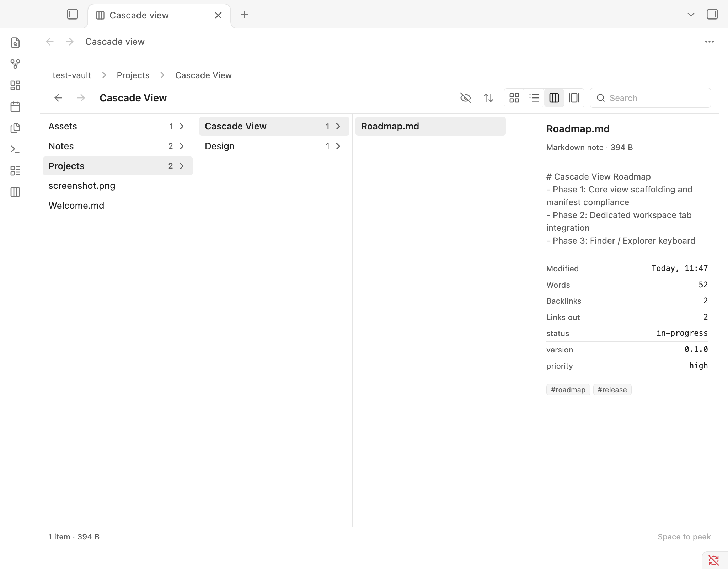Switch to grid view layout

(514, 98)
